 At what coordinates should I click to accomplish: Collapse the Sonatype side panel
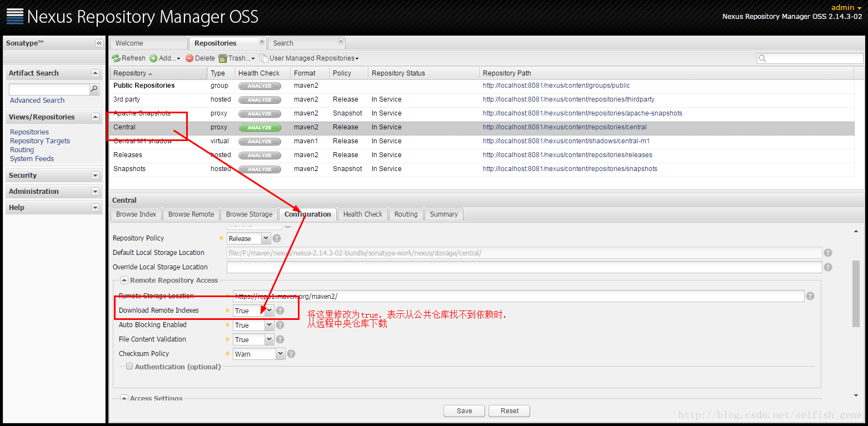tap(99, 43)
